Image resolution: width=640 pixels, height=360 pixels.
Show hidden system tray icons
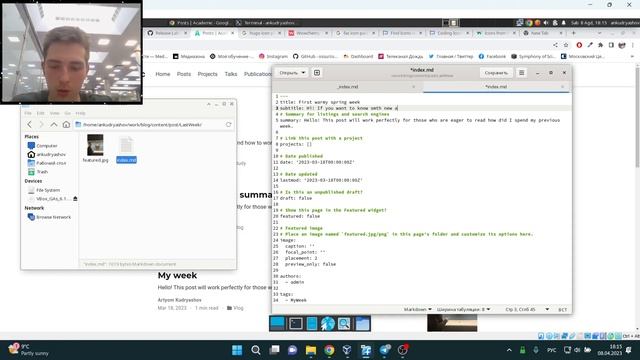pyautogui.click(x=509, y=350)
